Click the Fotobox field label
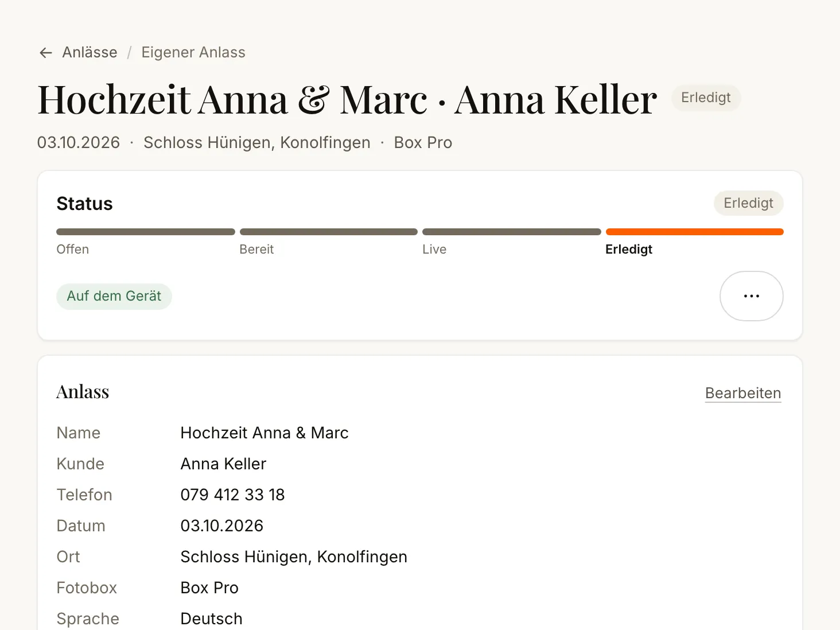Viewport: 840px width, 630px height. [87, 588]
